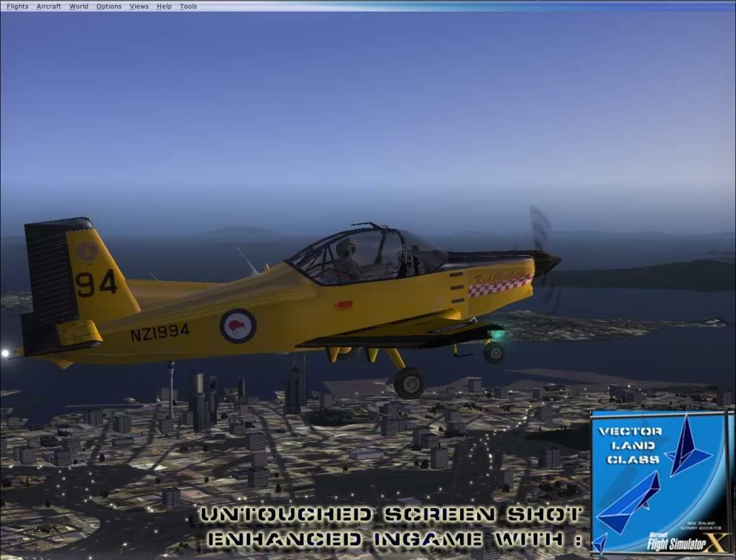
Task: Open the Flights menu
Action: point(17,6)
